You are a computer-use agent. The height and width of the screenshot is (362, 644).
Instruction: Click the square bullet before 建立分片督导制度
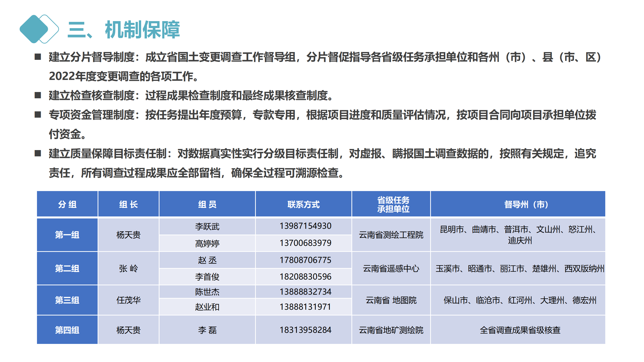(x=38, y=57)
